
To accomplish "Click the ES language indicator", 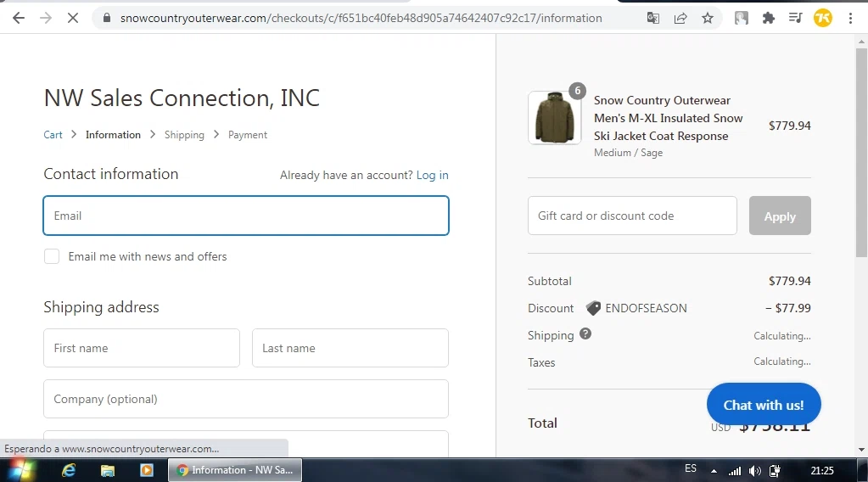I will 691,468.
